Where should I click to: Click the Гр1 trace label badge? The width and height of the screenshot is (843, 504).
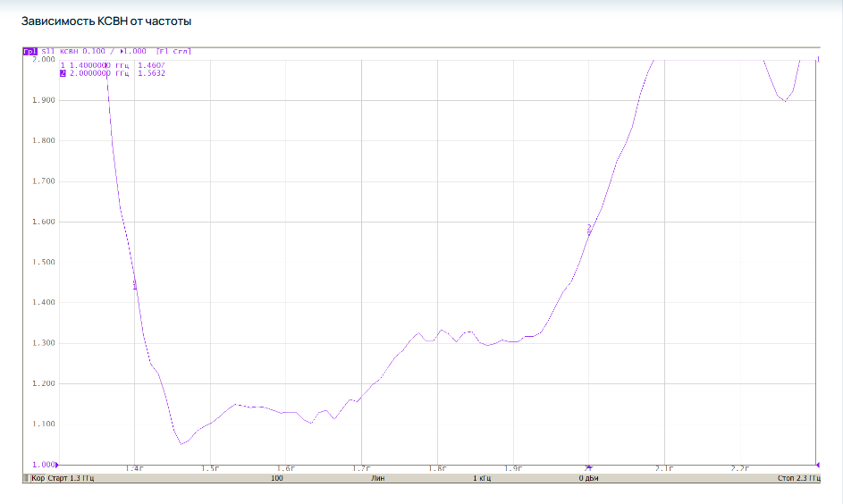point(30,51)
